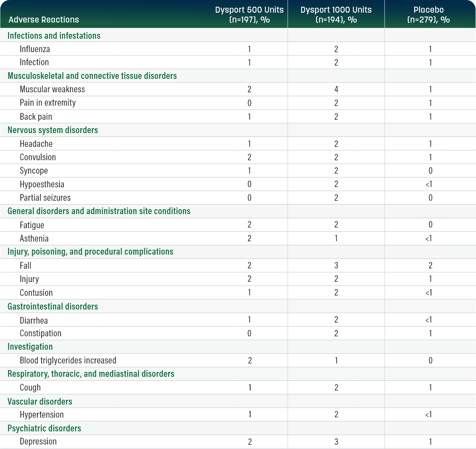Click the value 4 for Muscular weakness
The image size is (476, 449).
coord(336,89)
